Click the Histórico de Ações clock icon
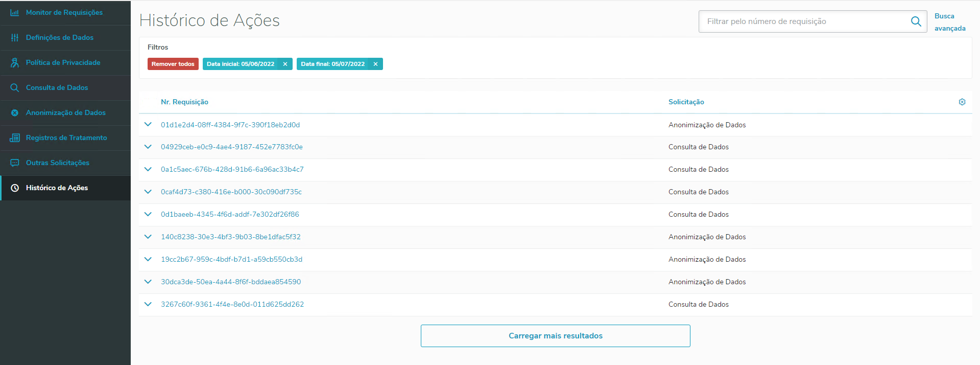Image resolution: width=980 pixels, height=365 pixels. [x=15, y=188]
